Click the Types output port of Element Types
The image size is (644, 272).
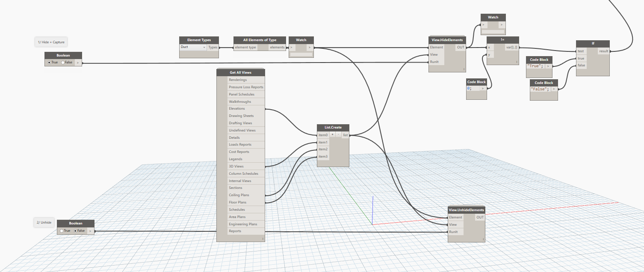point(213,48)
